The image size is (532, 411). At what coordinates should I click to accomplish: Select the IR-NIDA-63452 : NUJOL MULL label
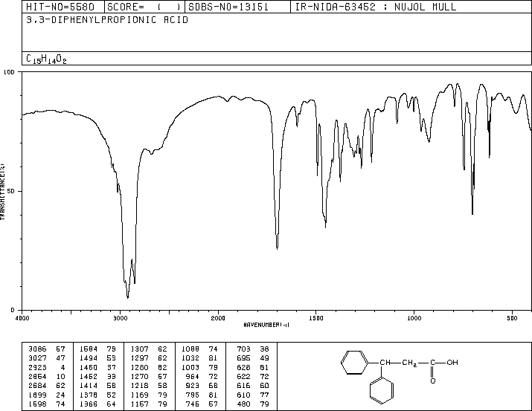tap(376, 7)
